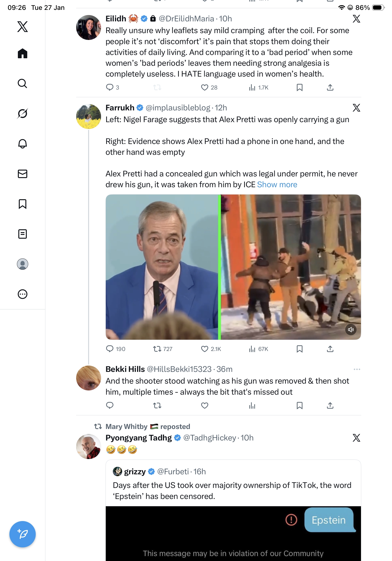Bookmark Eilidh's post about the coil

click(299, 87)
